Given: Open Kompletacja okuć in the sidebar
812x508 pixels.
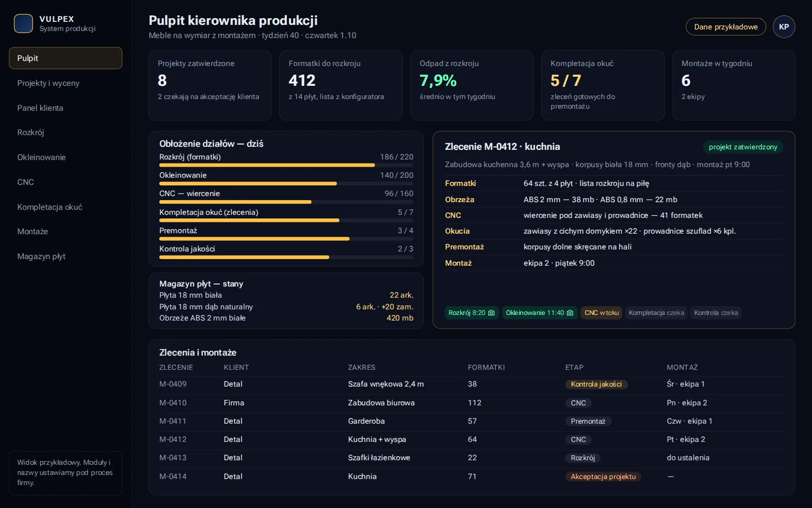Looking at the screenshot, I should (65, 207).
